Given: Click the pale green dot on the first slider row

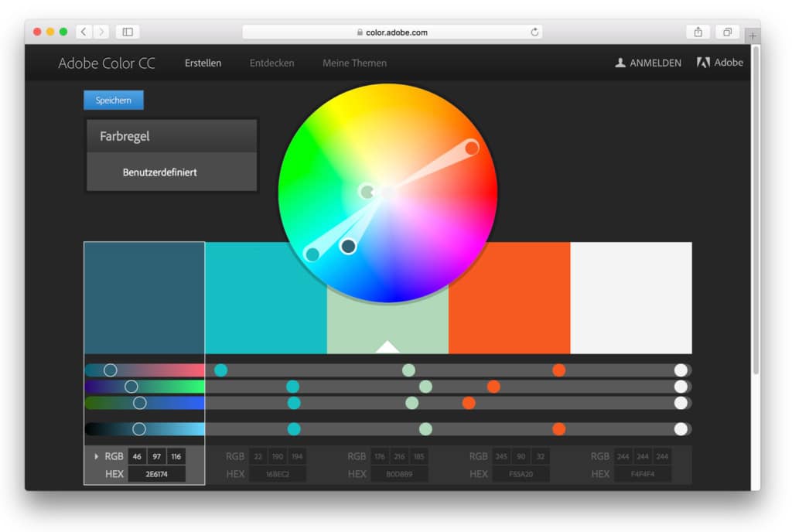Looking at the screenshot, I should coord(408,370).
